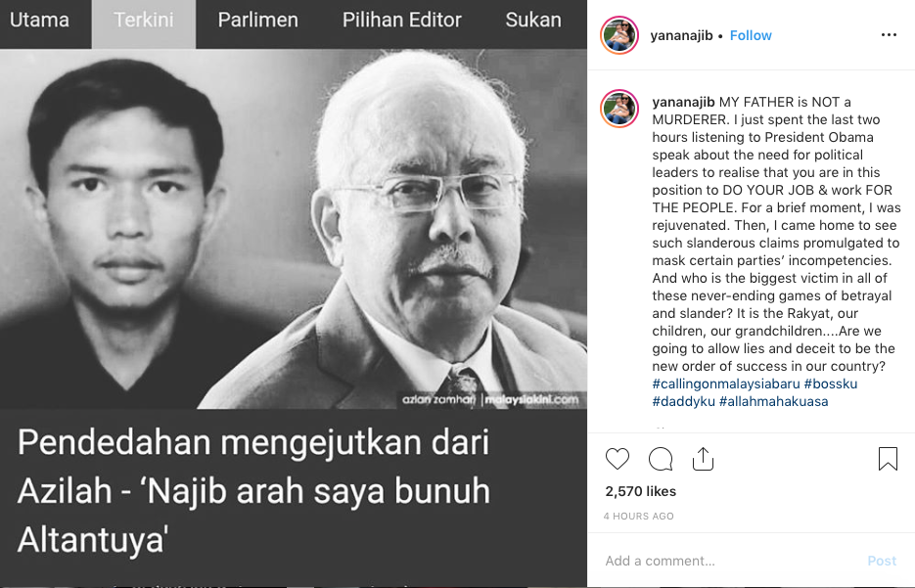Go to Pilihan Editor tab
915x588 pixels.
[401, 20]
